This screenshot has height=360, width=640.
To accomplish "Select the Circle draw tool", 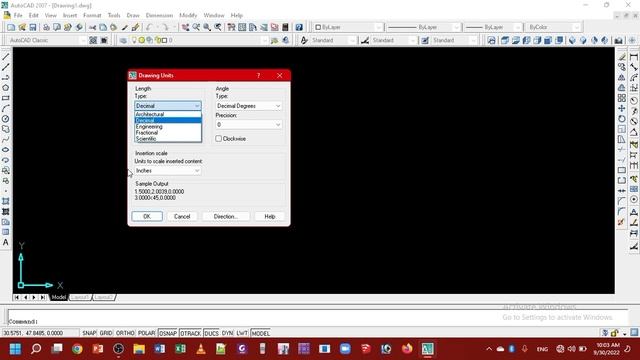I will point(6,119).
